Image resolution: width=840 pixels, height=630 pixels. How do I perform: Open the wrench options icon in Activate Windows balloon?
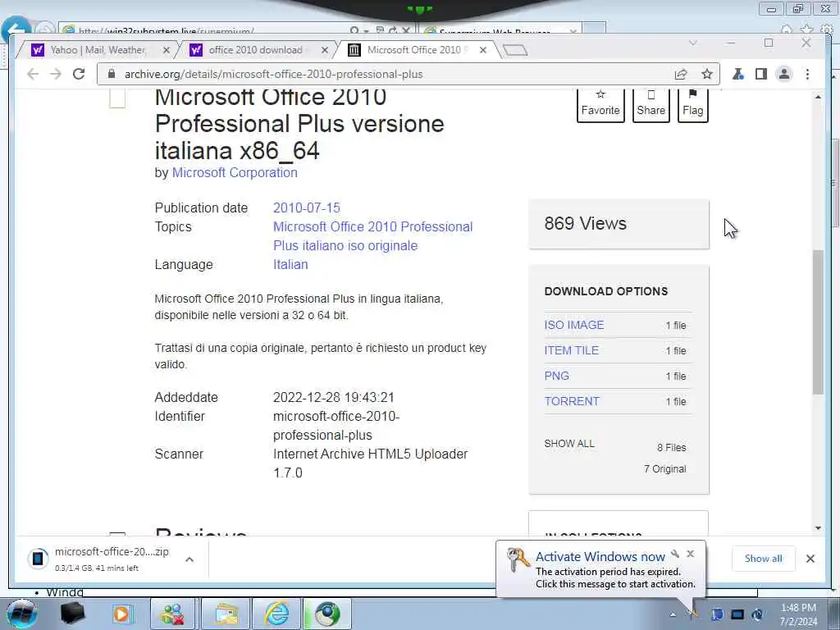[675, 554]
